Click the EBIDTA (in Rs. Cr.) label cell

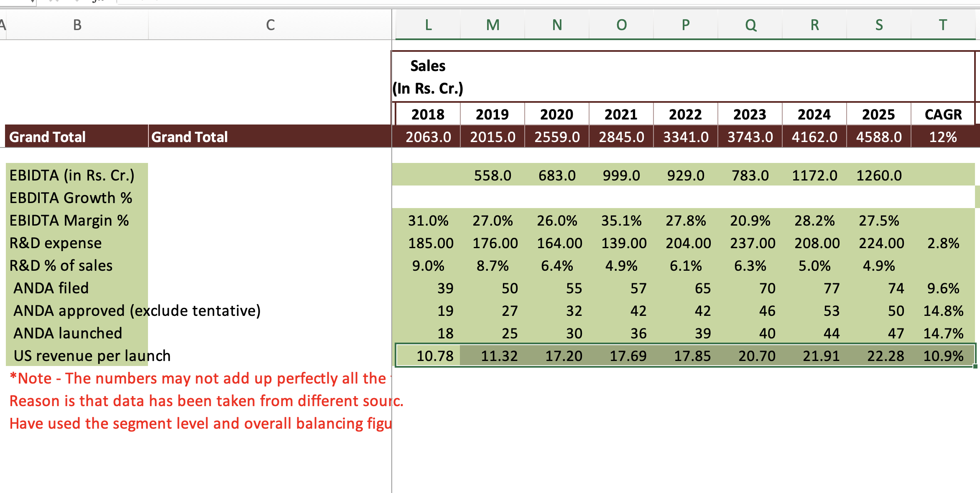[x=72, y=175]
